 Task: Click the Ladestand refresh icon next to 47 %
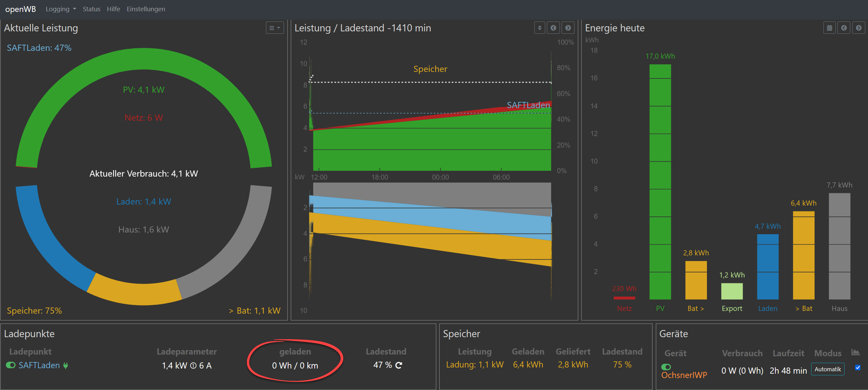point(399,365)
